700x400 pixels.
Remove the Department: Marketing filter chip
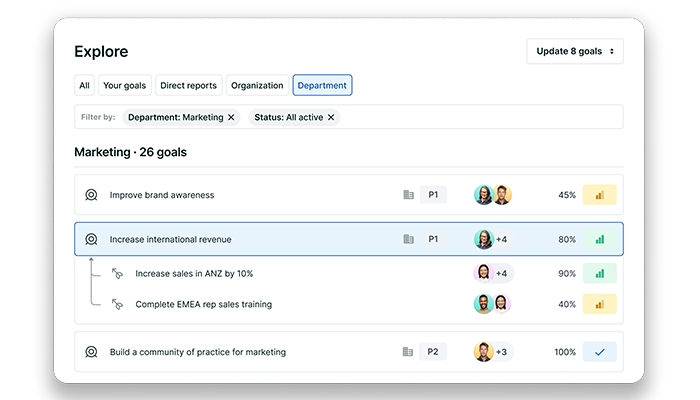click(231, 117)
